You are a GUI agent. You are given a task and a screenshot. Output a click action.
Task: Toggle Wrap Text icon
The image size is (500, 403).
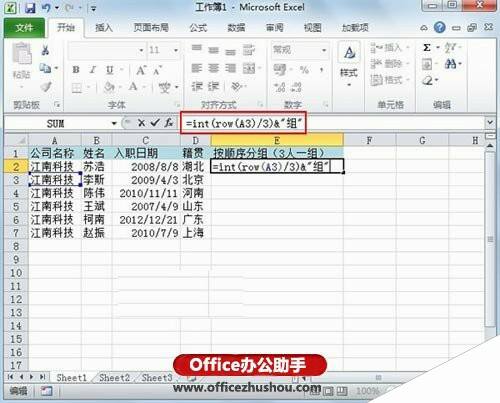(249, 50)
